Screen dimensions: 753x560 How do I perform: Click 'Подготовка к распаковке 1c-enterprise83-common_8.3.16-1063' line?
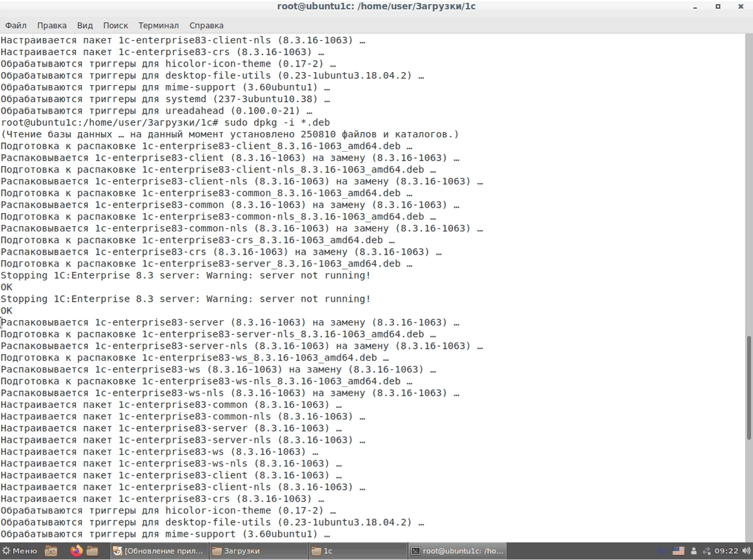click(x=206, y=193)
